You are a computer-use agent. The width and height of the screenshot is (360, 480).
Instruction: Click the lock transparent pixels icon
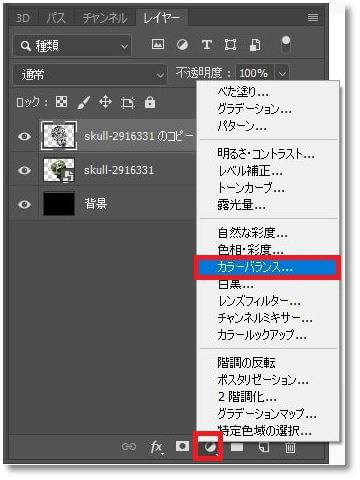pos(61,102)
